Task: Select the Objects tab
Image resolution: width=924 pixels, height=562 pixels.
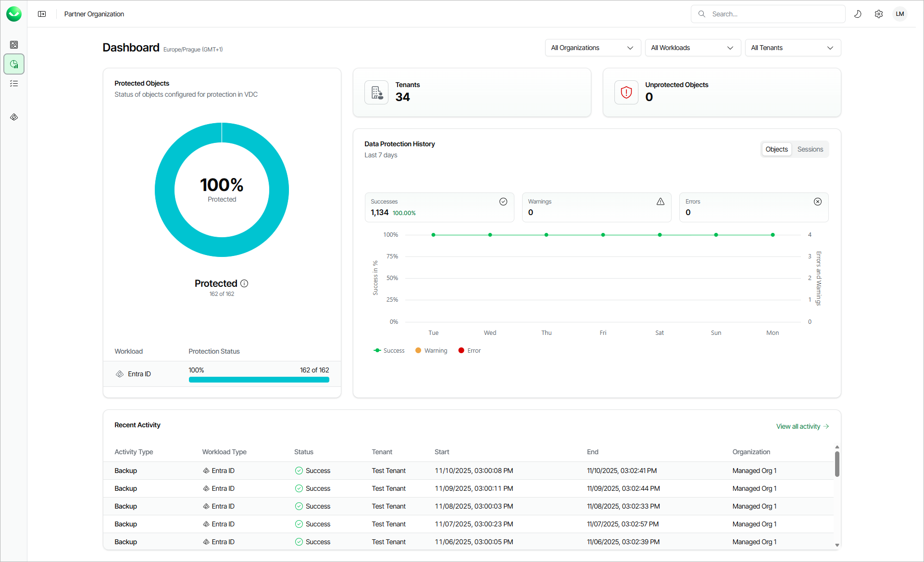Action: pos(776,149)
